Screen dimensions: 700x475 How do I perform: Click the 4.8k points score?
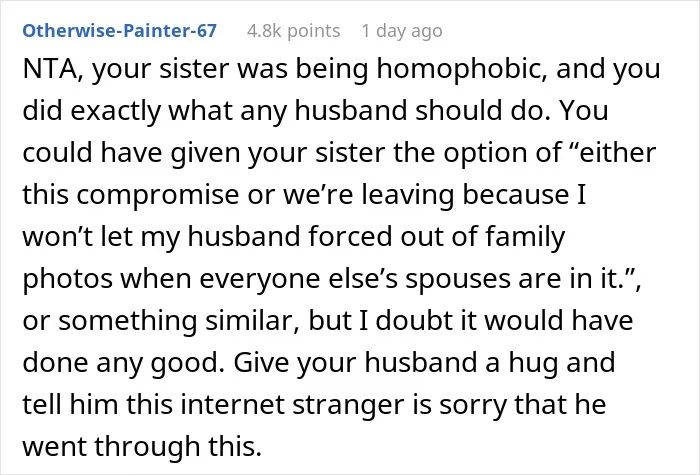tap(293, 31)
